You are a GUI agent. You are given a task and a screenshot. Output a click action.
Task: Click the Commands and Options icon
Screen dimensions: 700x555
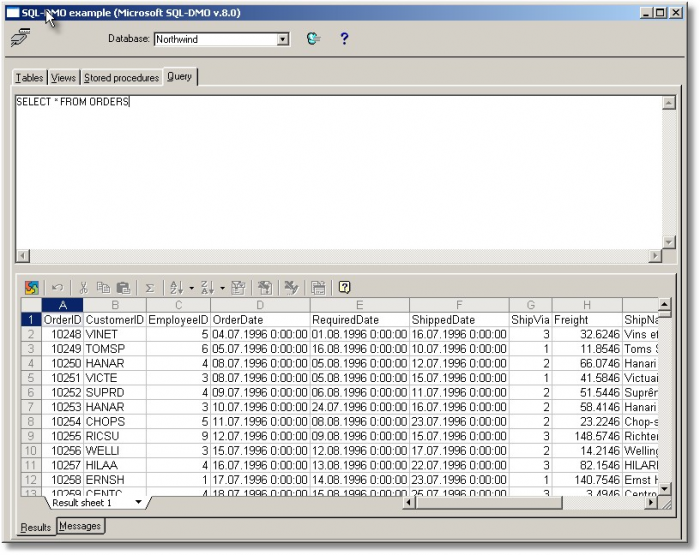[x=291, y=288]
